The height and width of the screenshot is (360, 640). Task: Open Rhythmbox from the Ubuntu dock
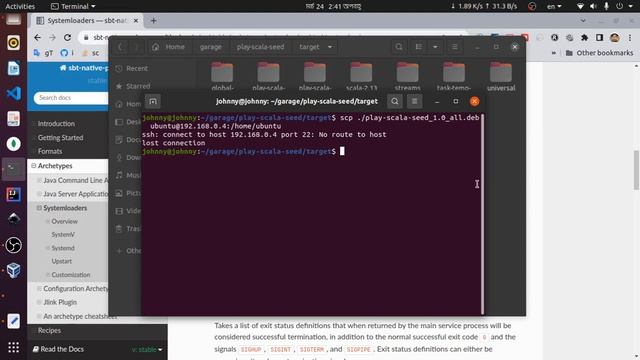coord(13,43)
